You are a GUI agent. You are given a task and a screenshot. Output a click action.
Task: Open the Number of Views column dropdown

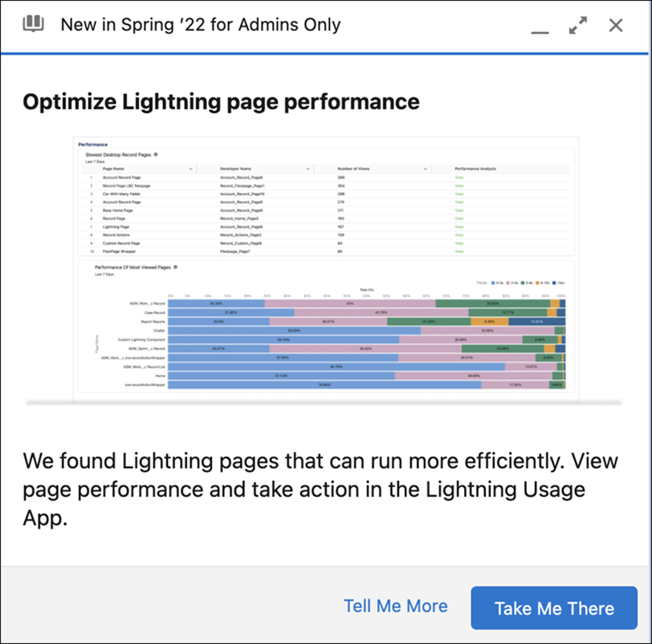[425, 169]
